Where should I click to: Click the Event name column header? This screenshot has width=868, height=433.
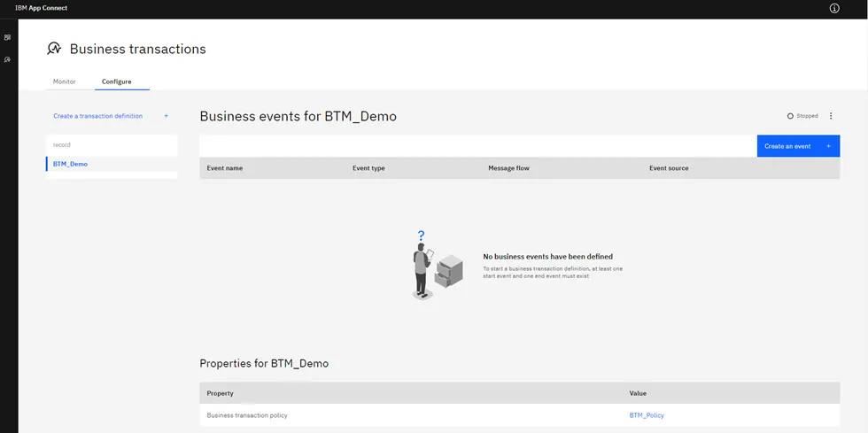(x=225, y=167)
